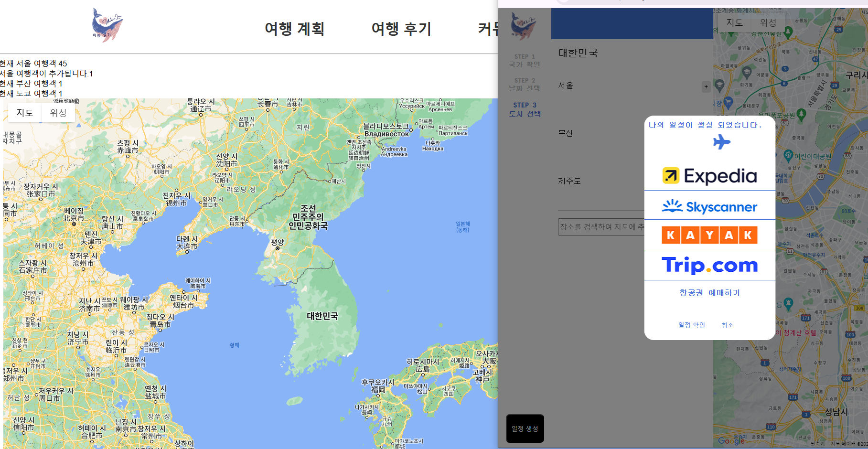Switch right map to 지도 view
Viewport: 868px width, 449px height.
(x=735, y=22)
